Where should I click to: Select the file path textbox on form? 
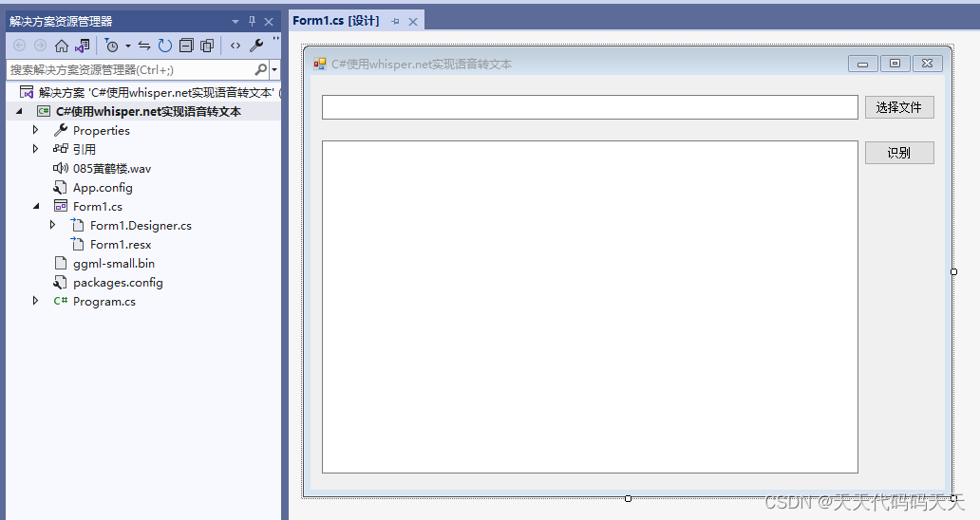pyautogui.click(x=590, y=107)
